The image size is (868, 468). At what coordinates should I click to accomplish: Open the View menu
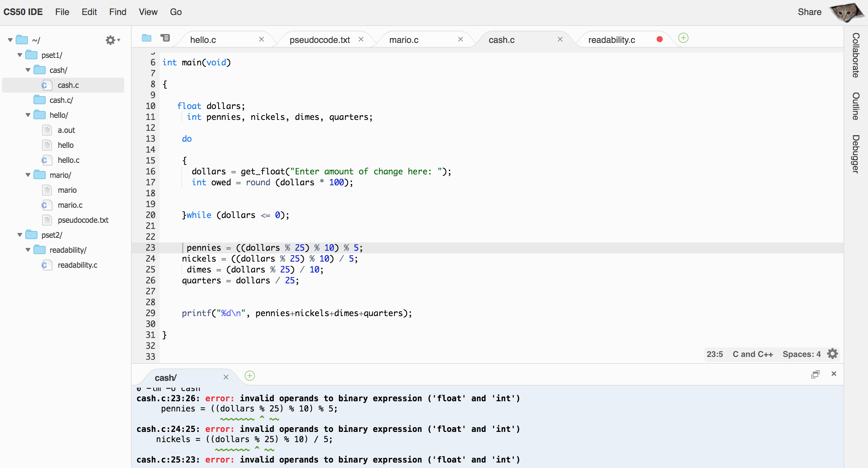pyautogui.click(x=148, y=12)
